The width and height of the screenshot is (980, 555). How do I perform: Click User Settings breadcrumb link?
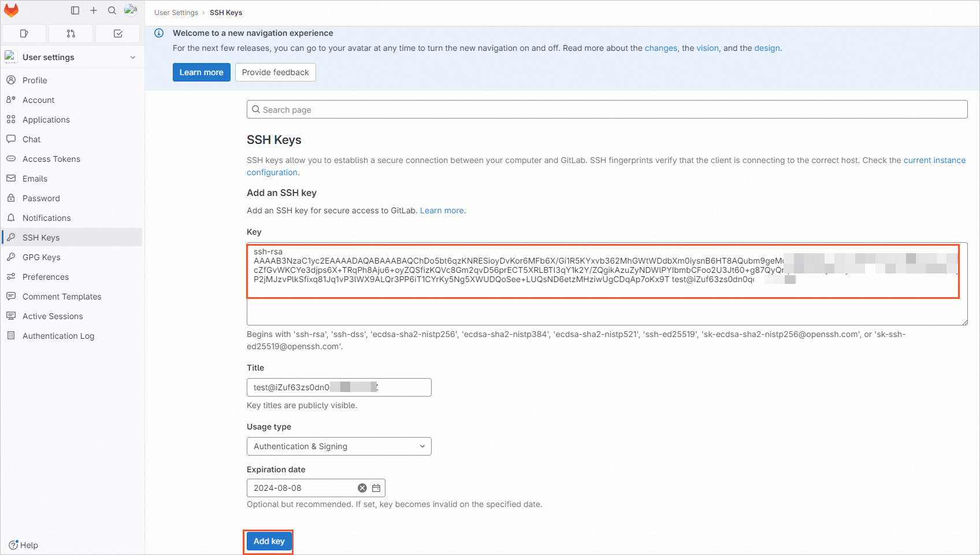[176, 12]
